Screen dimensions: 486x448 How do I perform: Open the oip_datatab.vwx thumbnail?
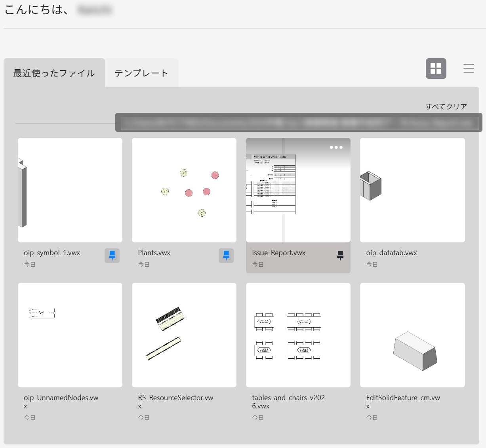click(412, 190)
